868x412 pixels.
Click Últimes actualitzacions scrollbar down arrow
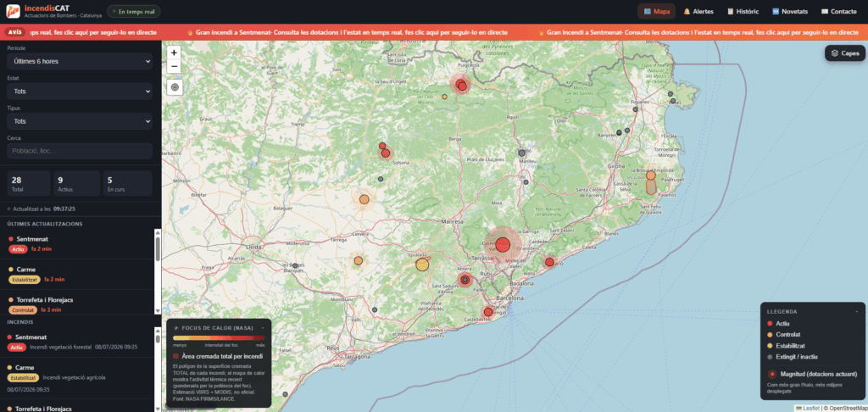[158, 310]
